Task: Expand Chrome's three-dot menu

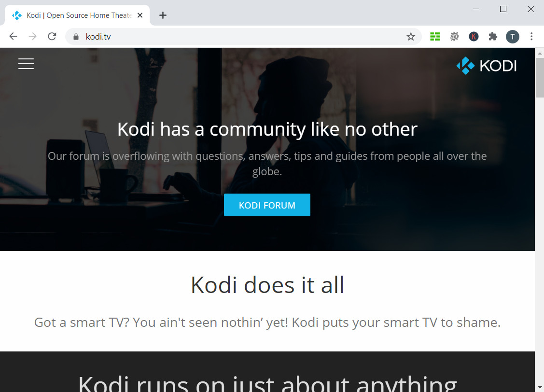Action: pyautogui.click(x=531, y=37)
